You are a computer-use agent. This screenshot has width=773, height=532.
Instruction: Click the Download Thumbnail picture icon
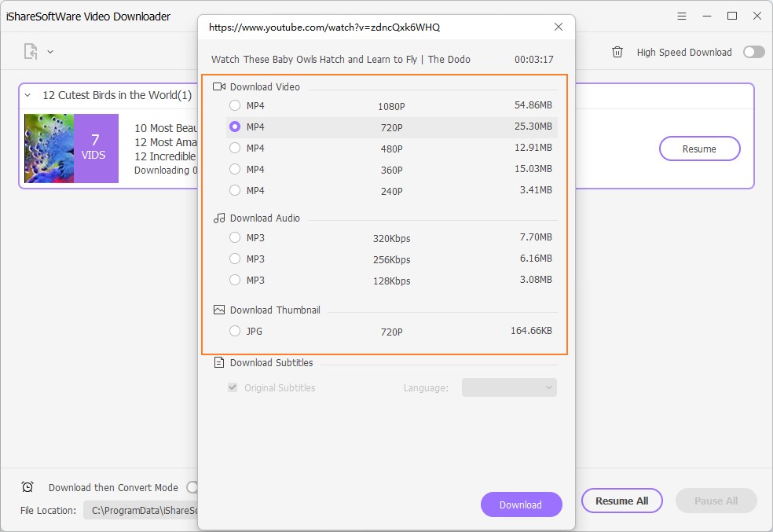point(219,310)
